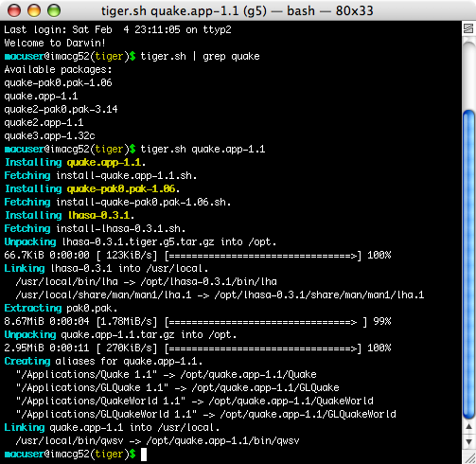
Task: Click the scroll down arrow
Action: tap(469, 441)
